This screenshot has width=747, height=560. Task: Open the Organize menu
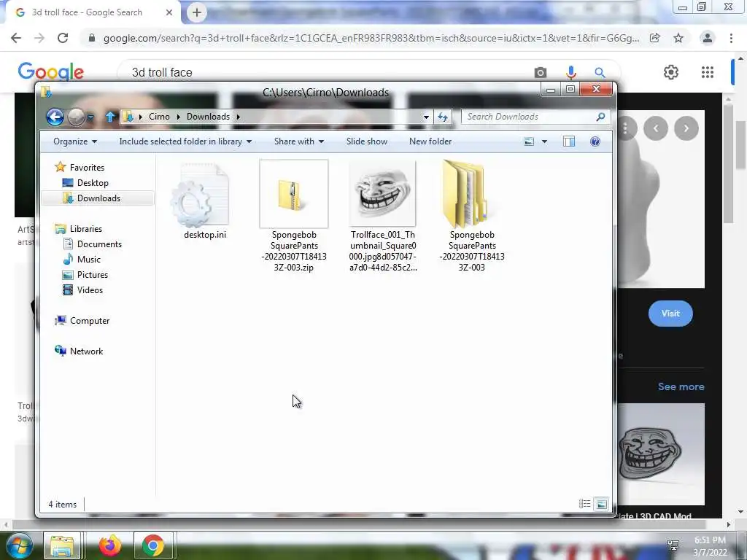point(75,141)
